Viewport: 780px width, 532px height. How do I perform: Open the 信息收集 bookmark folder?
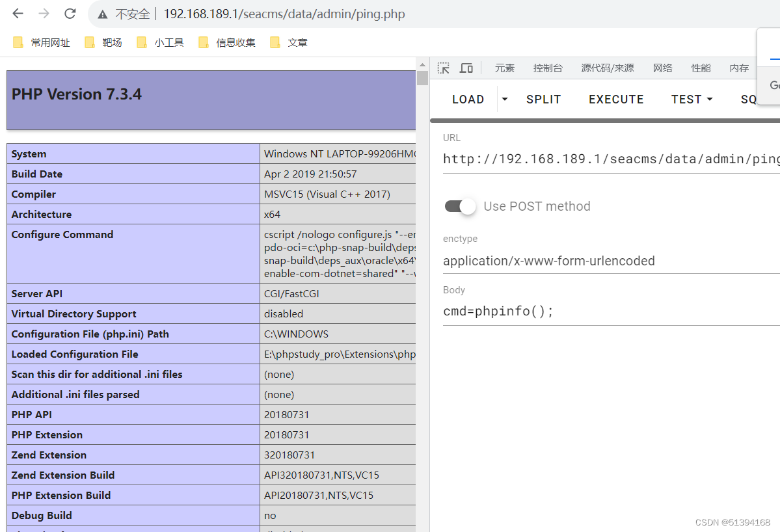227,43
